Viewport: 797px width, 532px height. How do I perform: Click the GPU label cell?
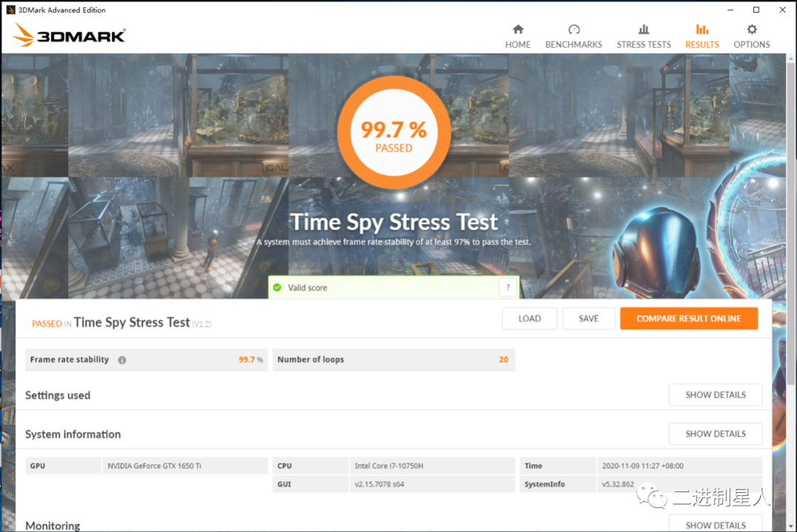tap(63, 466)
